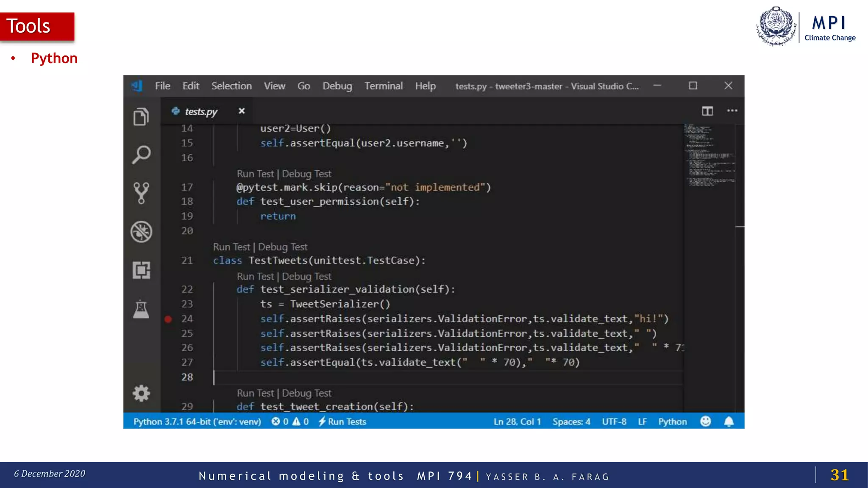The height and width of the screenshot is (488, 868).
Task: Open the Selection menu
Action: (231, 86)
